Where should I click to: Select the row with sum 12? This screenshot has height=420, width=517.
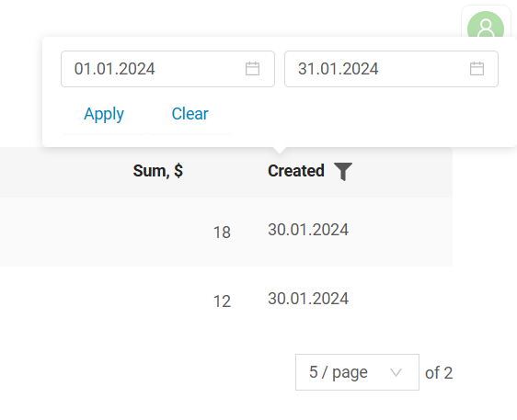click(226, 301)
